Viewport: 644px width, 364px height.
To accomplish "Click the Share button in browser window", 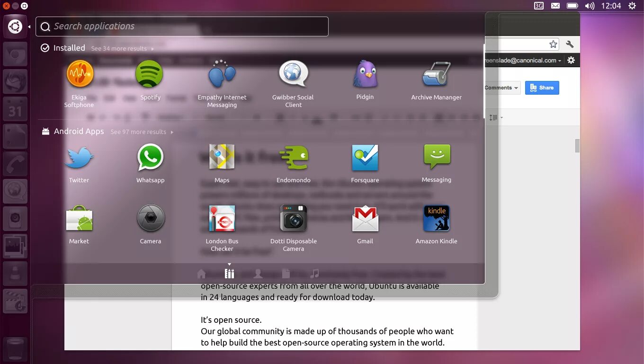I will [x=542, y=88].
